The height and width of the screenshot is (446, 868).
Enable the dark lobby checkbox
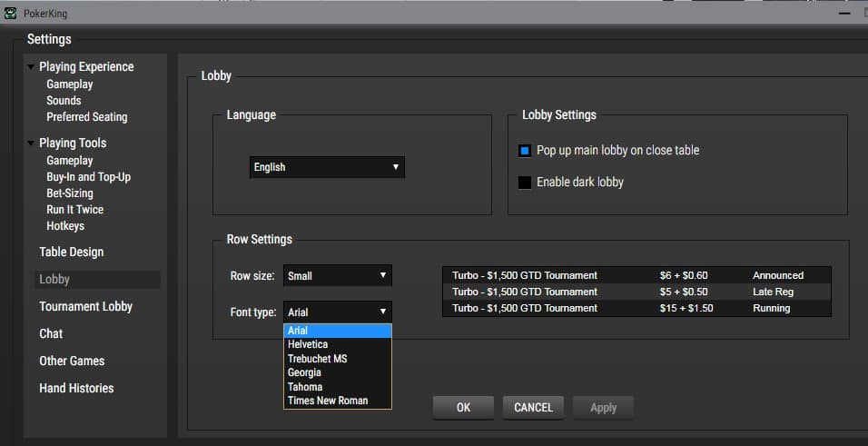pos(525,183)
